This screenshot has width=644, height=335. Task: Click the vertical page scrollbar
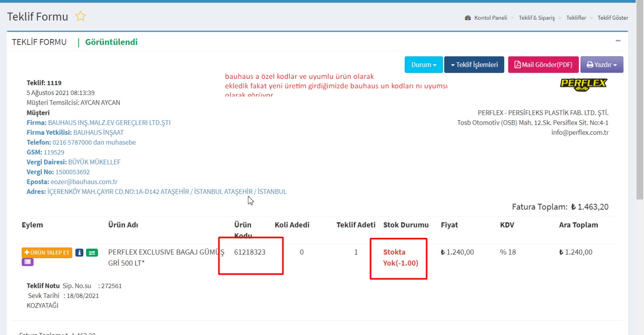pos(640,101)
